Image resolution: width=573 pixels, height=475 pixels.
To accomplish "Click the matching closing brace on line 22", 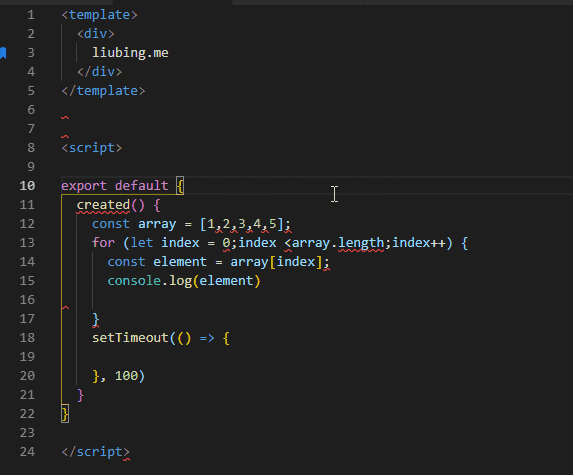I will [x=65, y=414].
